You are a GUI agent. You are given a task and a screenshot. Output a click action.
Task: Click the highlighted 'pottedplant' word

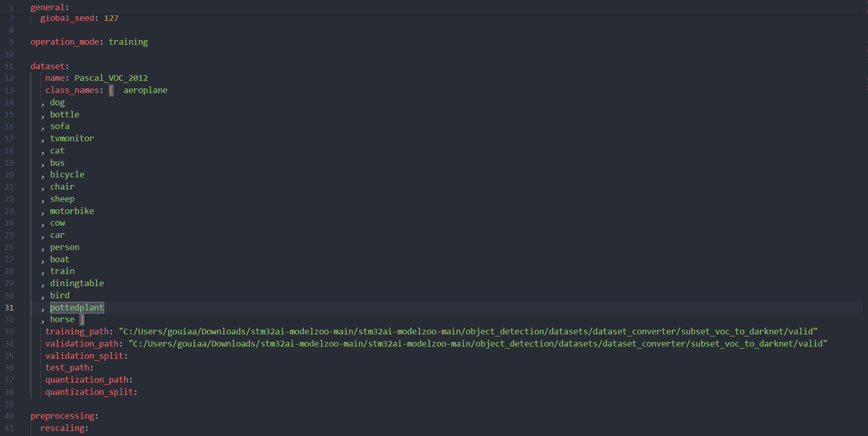click(77, 308)
